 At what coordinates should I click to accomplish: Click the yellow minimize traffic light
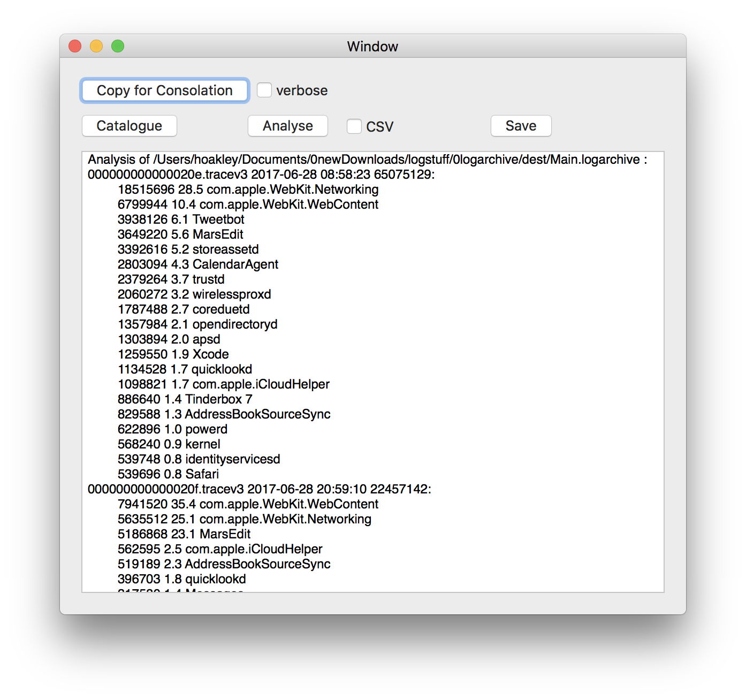coord(96,46)
